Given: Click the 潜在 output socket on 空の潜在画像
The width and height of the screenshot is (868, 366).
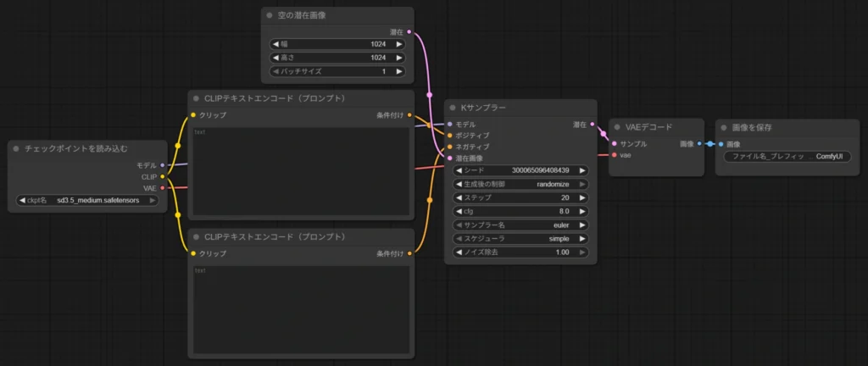Looking at the screenshot, I should pos(409,32).
